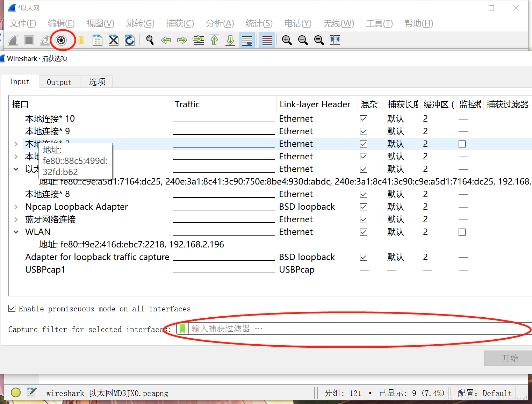
Task: Select the Input tab
Action: (x=20, y=81)
